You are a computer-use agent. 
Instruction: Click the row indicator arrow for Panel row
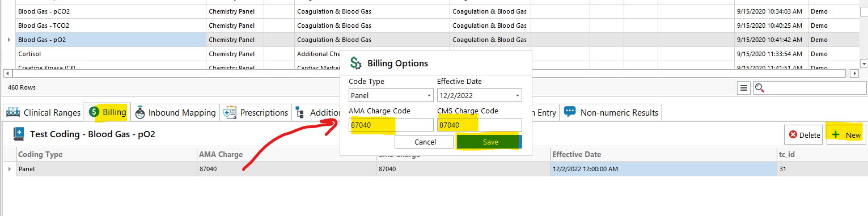9,169
